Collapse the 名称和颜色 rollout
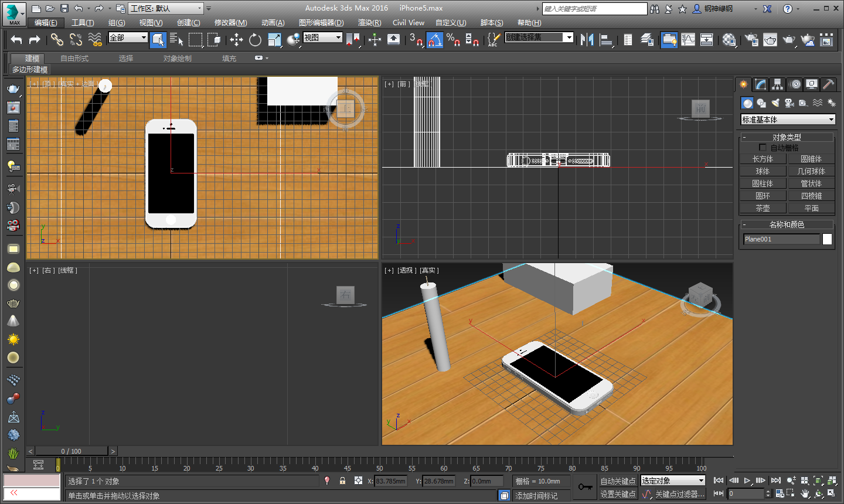The width and height of the screenshot is (844, 504). (787, 224)
